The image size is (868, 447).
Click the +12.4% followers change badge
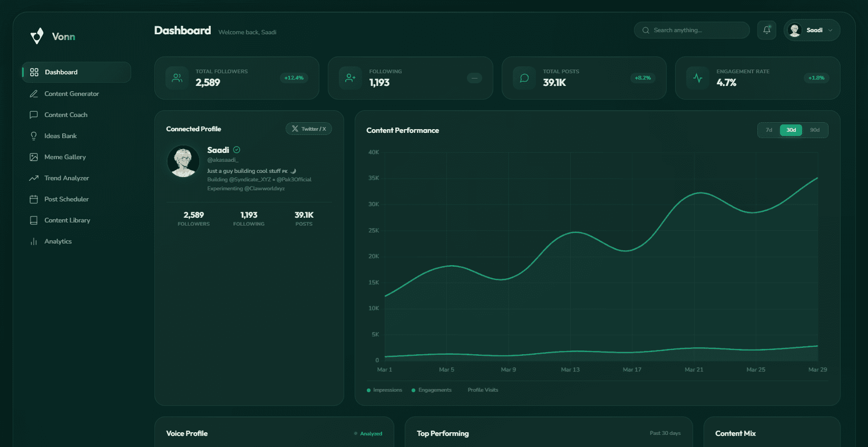click(294, 78)
